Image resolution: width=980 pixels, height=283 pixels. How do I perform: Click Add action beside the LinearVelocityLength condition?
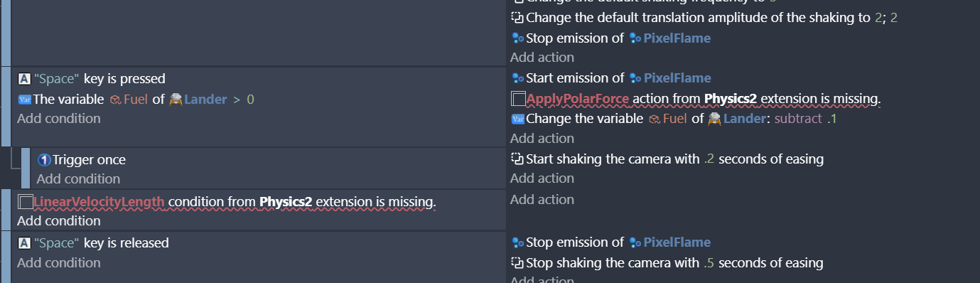pos(542,199)
